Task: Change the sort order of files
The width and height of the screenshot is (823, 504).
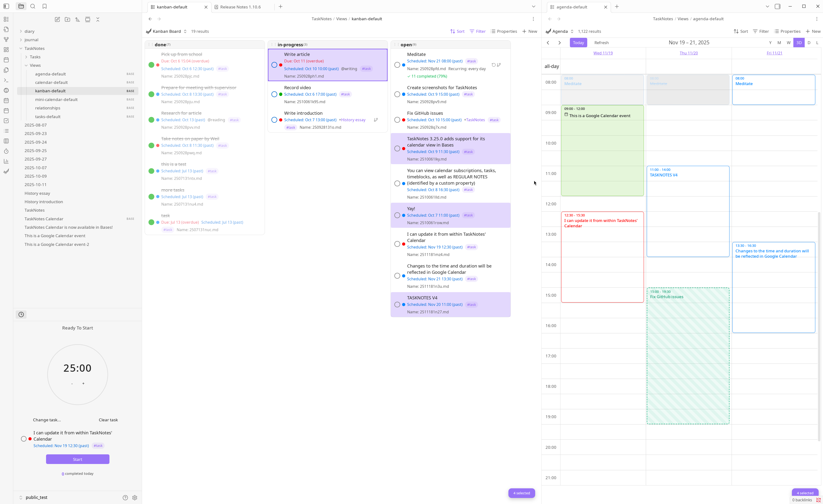Action: 77,19
